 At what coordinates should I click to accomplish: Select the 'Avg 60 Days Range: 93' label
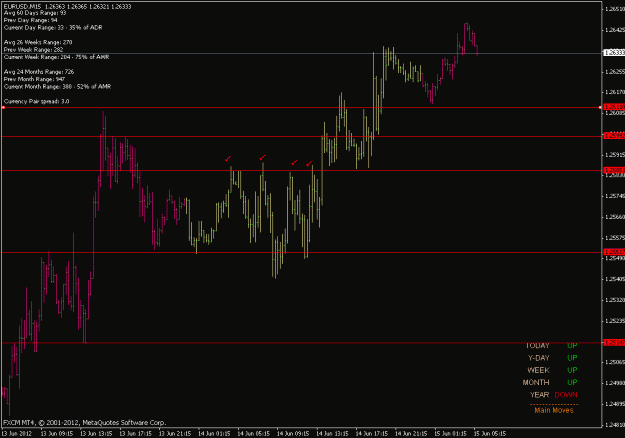click(35, 13)
